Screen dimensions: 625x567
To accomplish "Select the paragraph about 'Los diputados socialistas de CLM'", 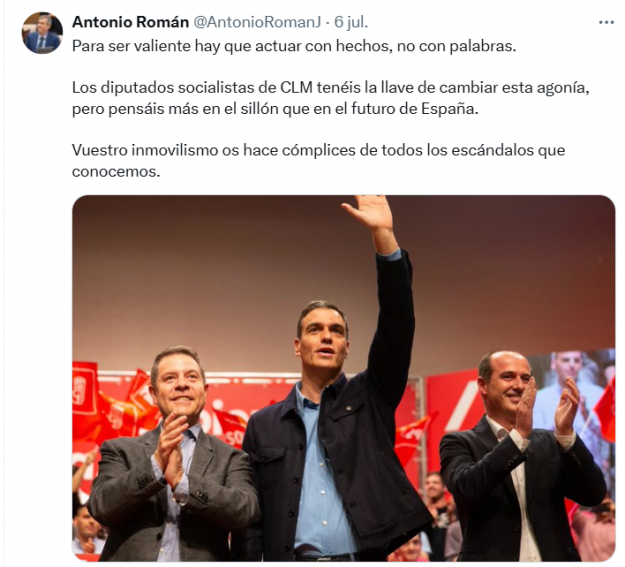I will (331, 98).
